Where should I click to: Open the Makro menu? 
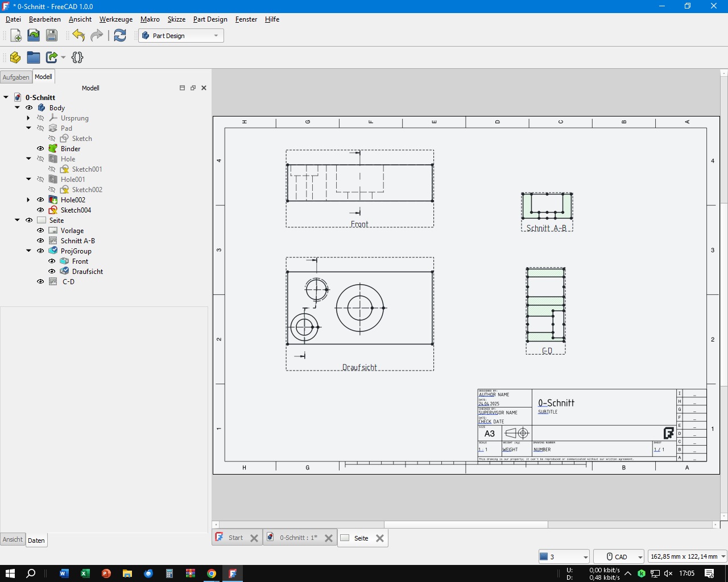(x=150, y=19)
